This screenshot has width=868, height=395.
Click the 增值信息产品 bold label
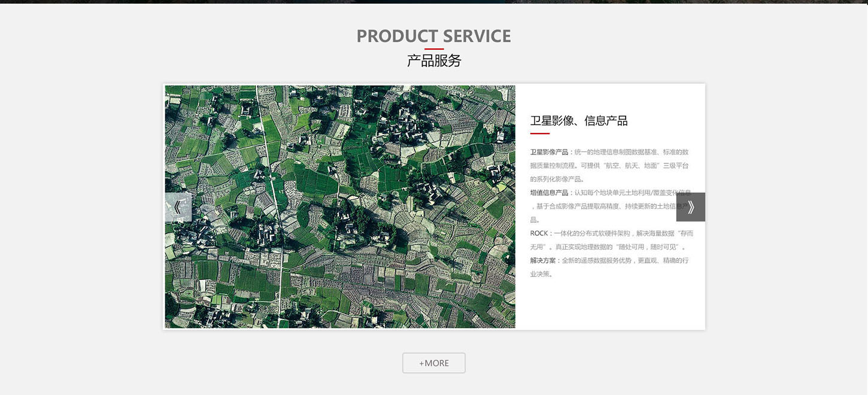point(548,193)
